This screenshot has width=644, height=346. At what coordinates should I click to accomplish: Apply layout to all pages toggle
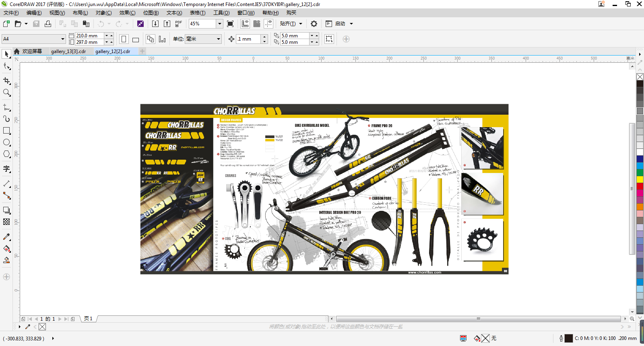(x=151, y=39)
